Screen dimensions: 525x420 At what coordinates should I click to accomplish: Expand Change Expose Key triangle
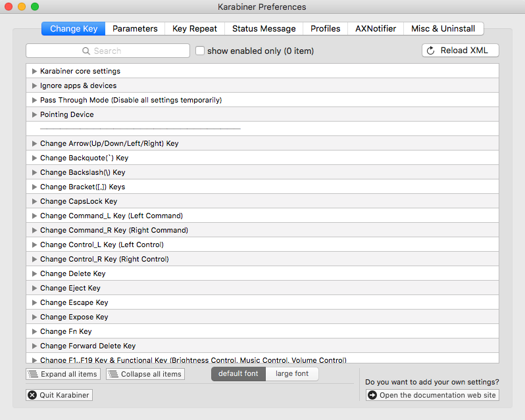34,317
